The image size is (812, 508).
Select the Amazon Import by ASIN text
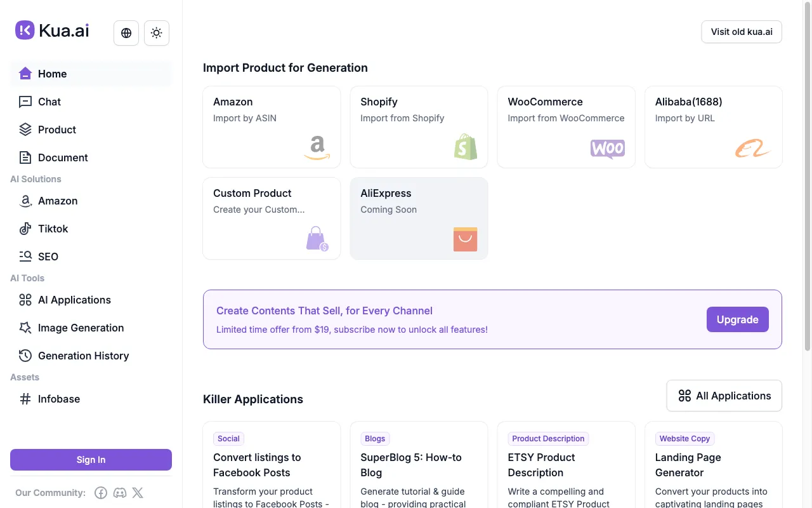tap(245, 118)
